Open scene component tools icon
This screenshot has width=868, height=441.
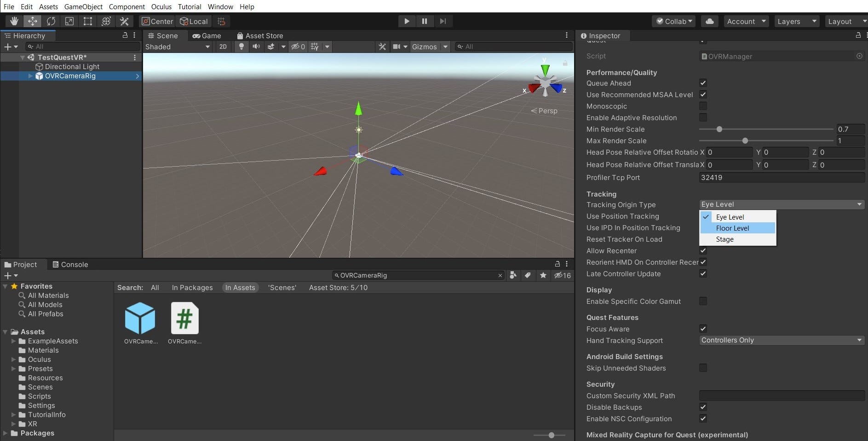(382, 46)
